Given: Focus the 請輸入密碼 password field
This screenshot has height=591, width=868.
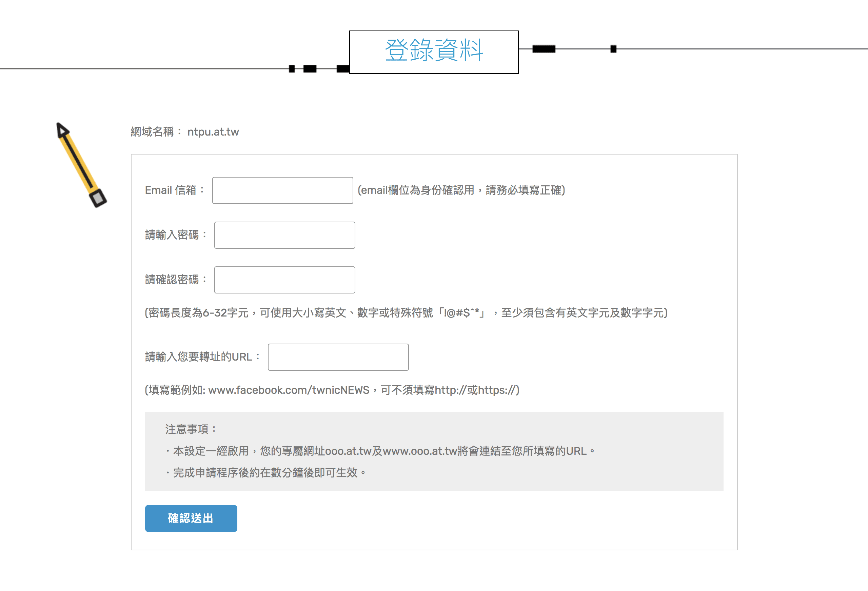Looking at the screenshot, I should click(284, 235).
